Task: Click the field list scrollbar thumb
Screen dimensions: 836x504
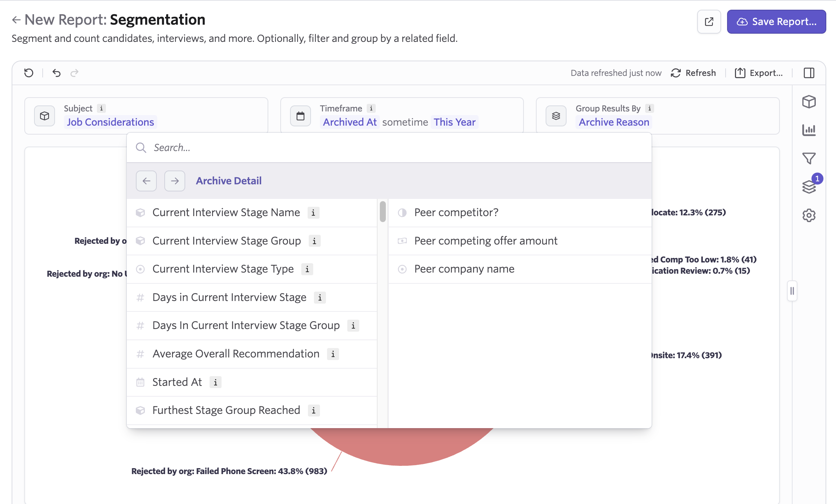Action: pyautogui.click(x=382, y=212)
